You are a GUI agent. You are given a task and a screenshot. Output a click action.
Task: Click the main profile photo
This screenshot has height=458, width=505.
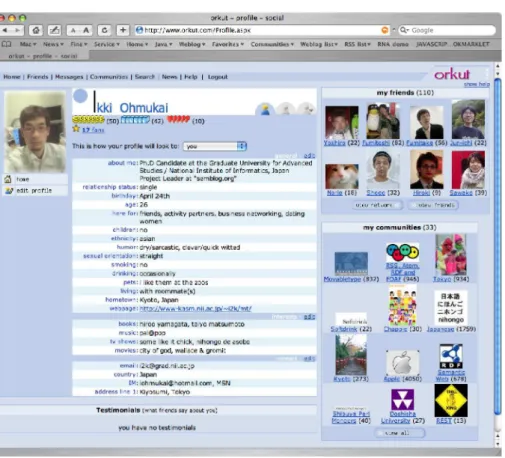tap(35, 132)
